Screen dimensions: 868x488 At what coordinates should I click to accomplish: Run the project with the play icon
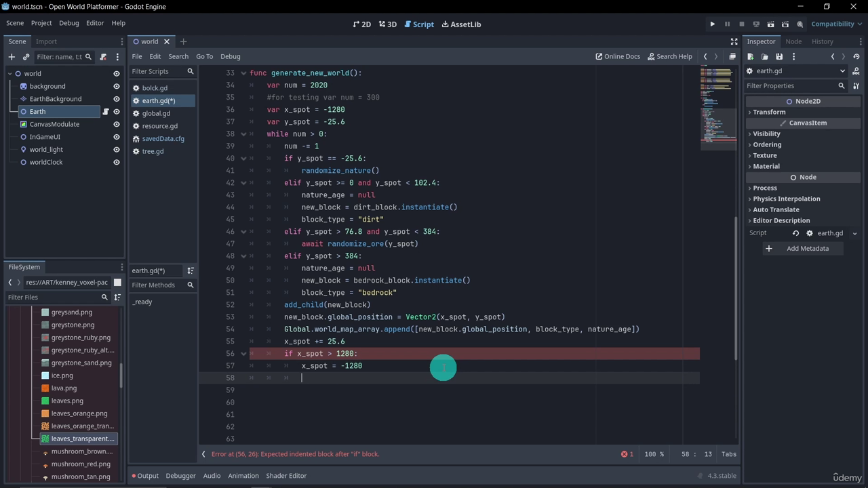(x=712, y=24)
